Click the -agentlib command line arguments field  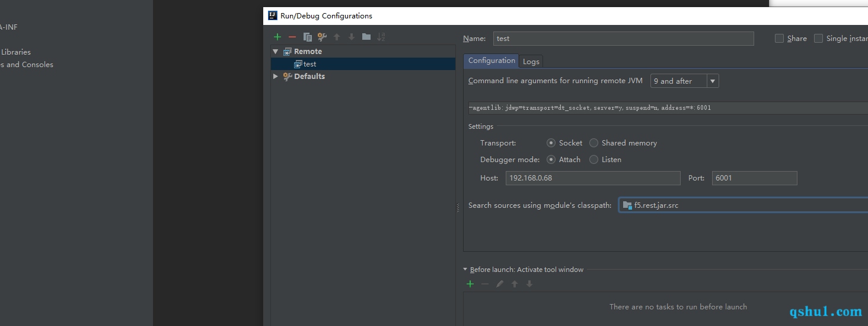coord(668,108)
